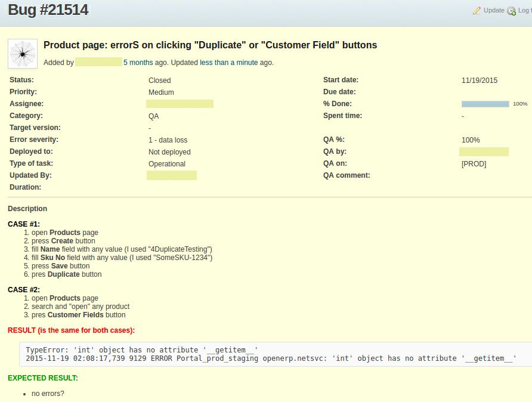Click the 'Assignee:' label

(x=26, y=104)
